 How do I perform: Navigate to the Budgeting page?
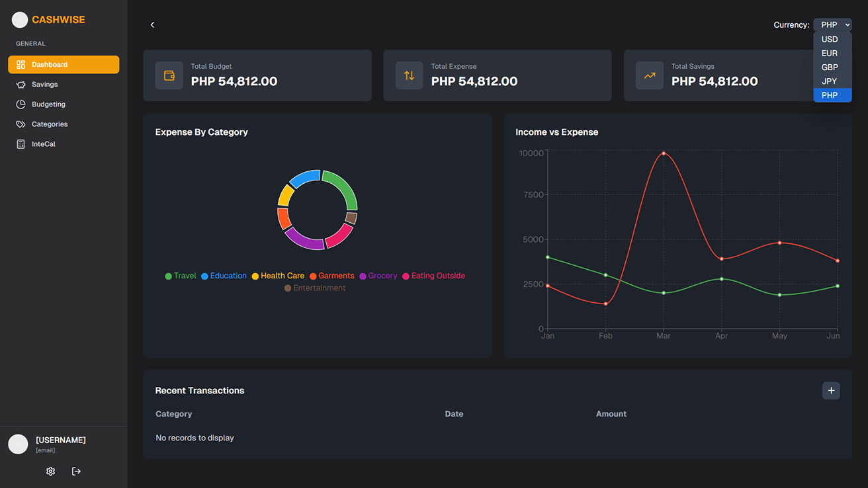(48, 104)
